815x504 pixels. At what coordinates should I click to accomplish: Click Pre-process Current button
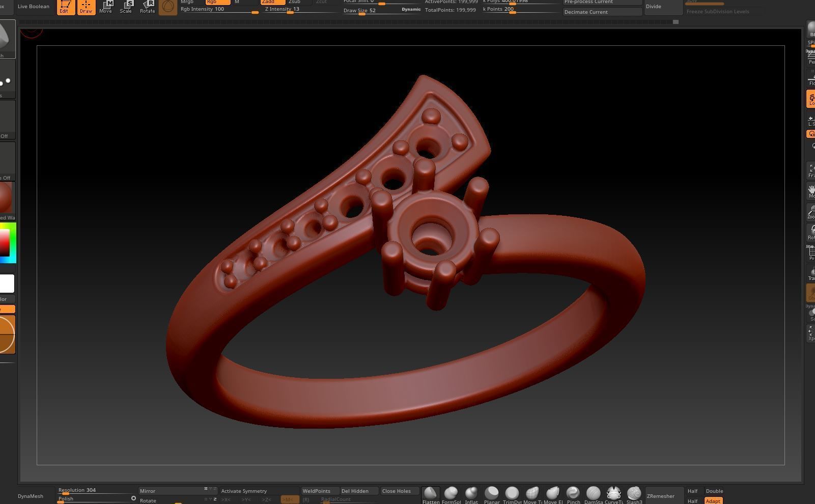click(602, 2)
